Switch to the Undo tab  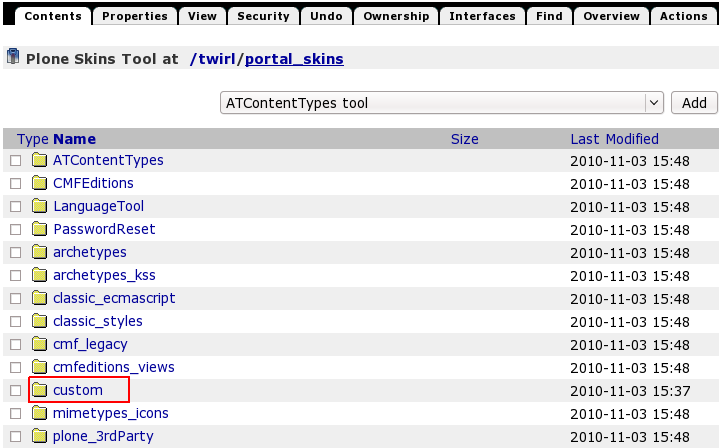pyautogui.click(x=326, y=16)
